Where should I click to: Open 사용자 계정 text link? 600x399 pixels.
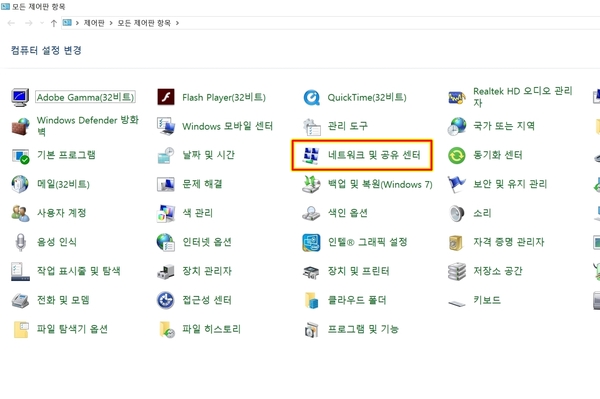(61, 213)
